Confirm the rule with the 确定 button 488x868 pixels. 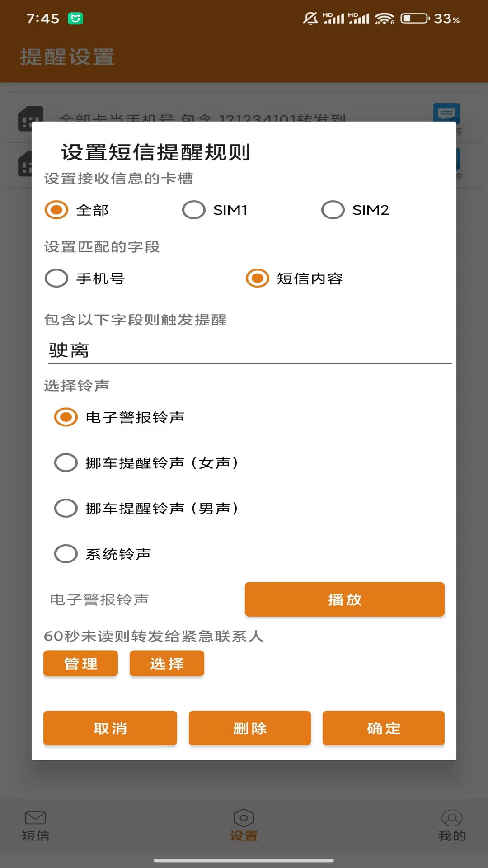[x=383, y=728]
